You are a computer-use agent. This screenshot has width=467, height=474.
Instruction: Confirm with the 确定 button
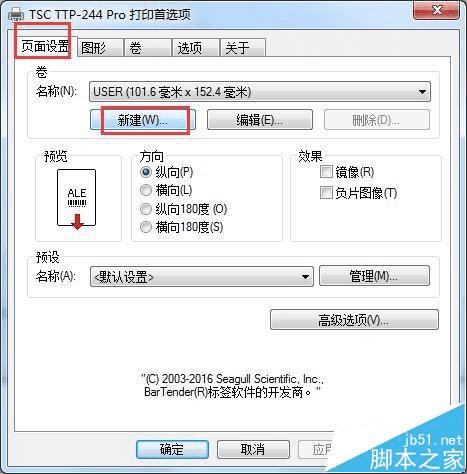tap(172, 449)
